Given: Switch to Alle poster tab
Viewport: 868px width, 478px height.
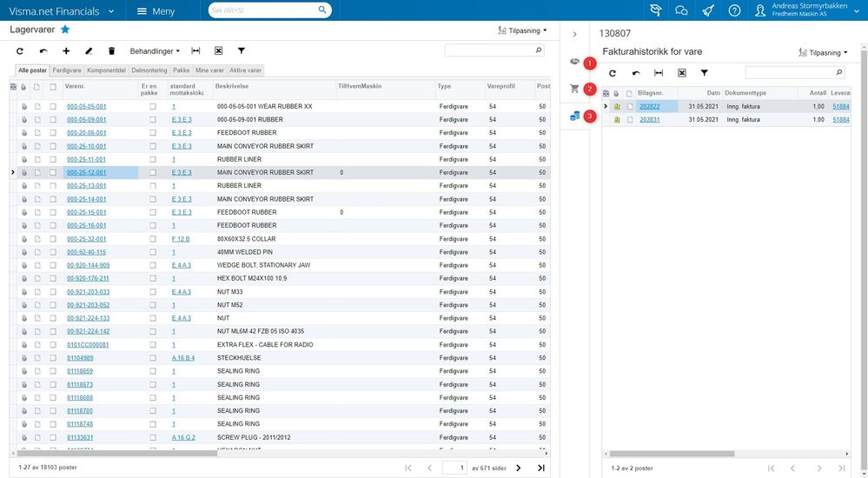Looking at the screenshot, I should [x=33, y=70].
